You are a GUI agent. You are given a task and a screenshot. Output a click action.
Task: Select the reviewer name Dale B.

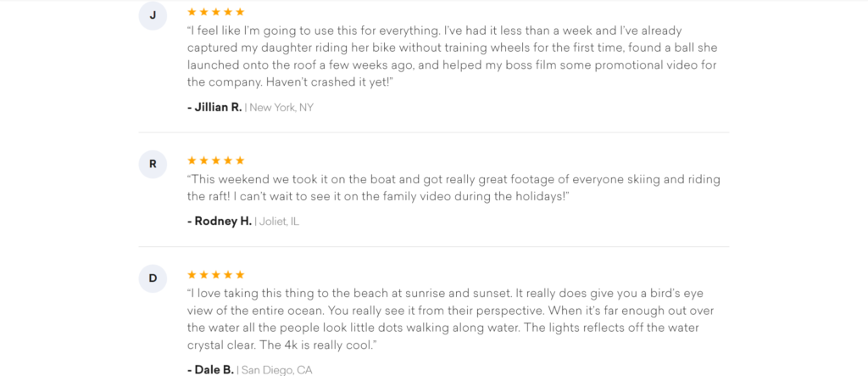[x=210, y=369]
